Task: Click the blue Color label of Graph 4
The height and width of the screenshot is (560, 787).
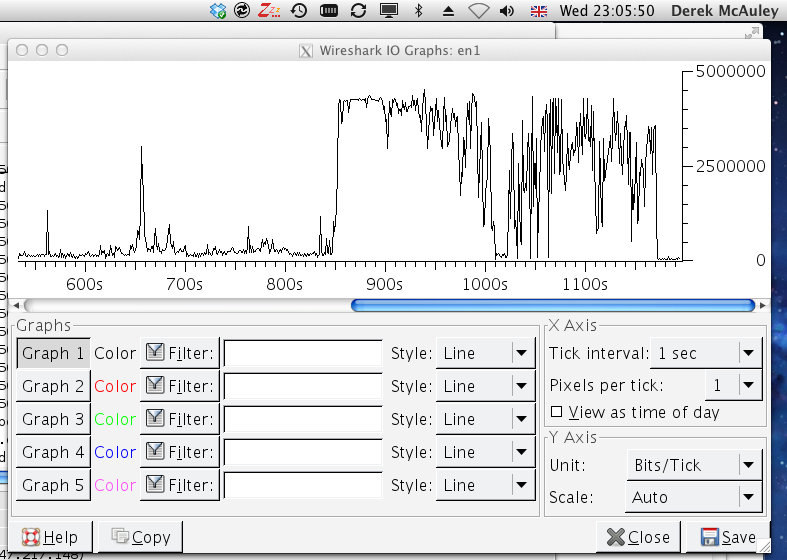Action: coord(115,452)
